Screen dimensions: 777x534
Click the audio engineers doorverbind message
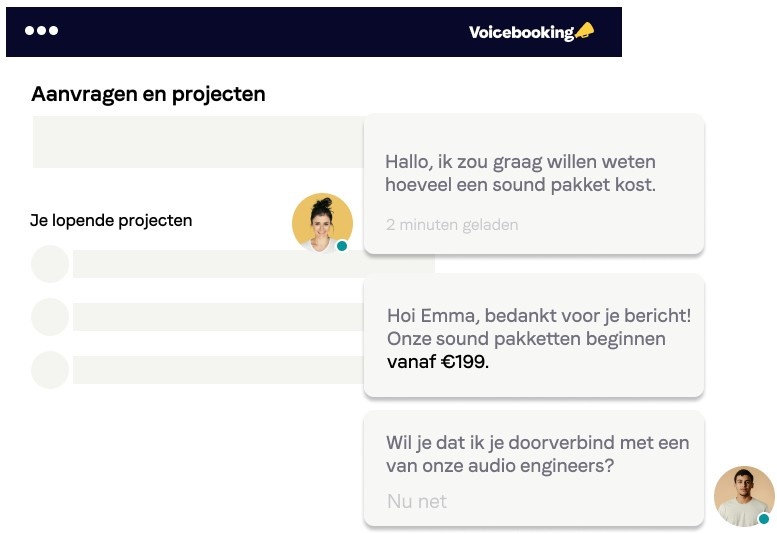tap(537, 454)
